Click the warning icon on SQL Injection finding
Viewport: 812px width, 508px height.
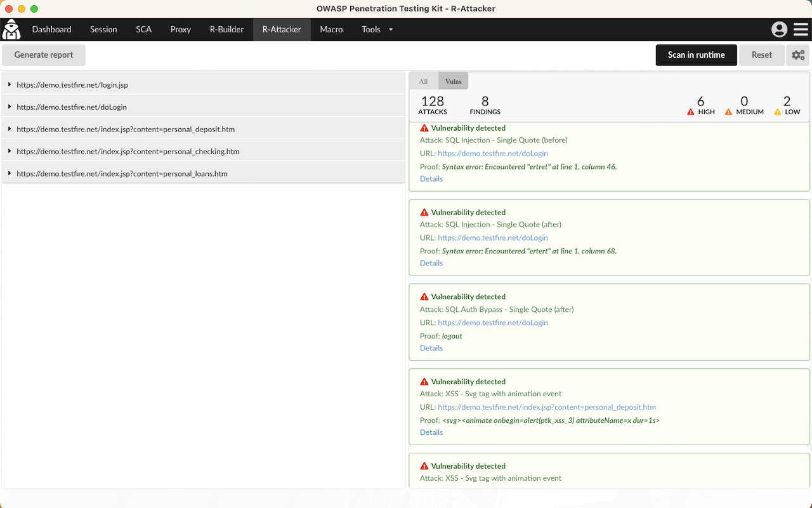click(x=424, y=128)
